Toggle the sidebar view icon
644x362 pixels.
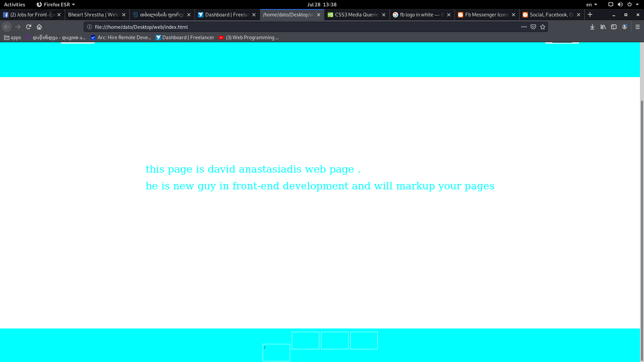tap(614, 27)
